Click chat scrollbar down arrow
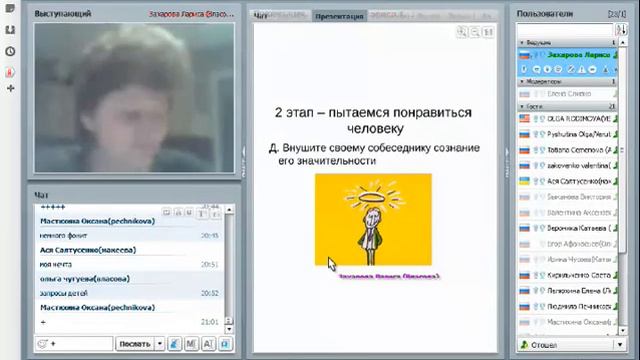640x360 pixels. [x=229, y=329]
